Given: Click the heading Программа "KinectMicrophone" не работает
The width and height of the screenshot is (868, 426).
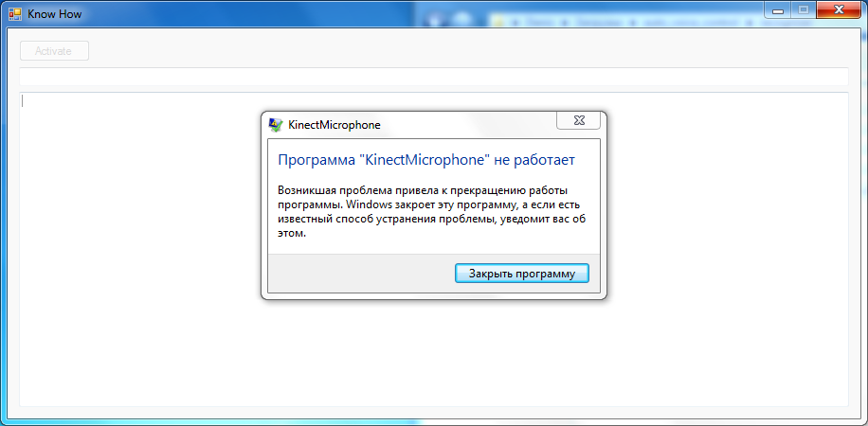Looking at the screenshot, I should click(426, 160).
